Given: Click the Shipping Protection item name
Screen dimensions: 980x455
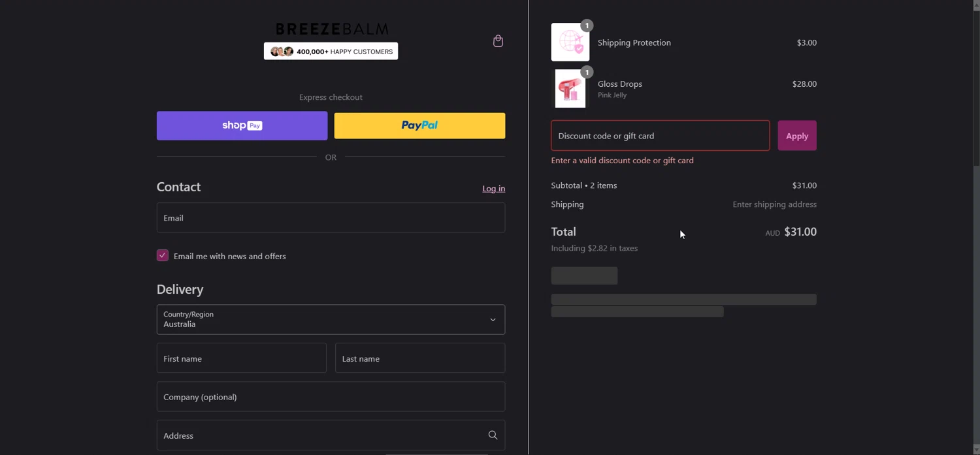Looking at the screenshot, I should (634, 42).
